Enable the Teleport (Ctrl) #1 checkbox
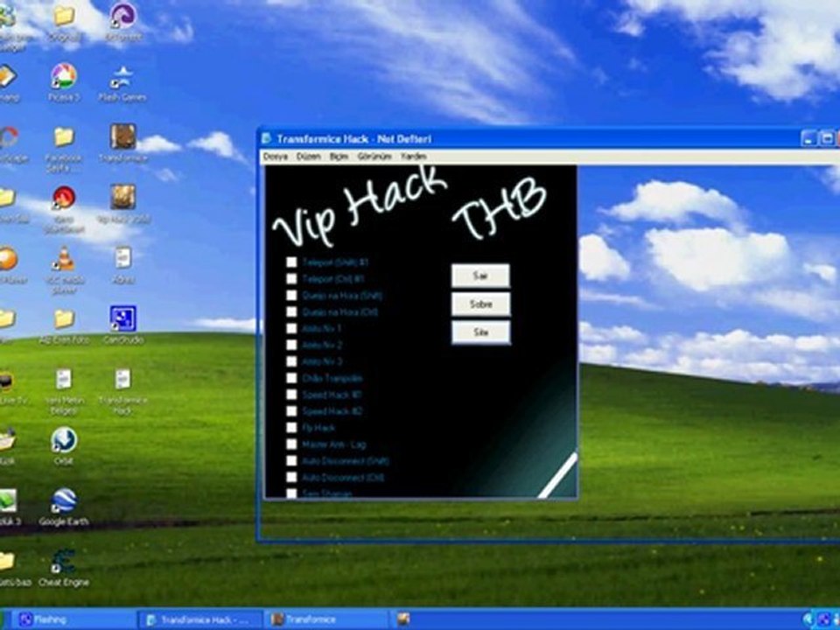 click(x=291, y=278)
